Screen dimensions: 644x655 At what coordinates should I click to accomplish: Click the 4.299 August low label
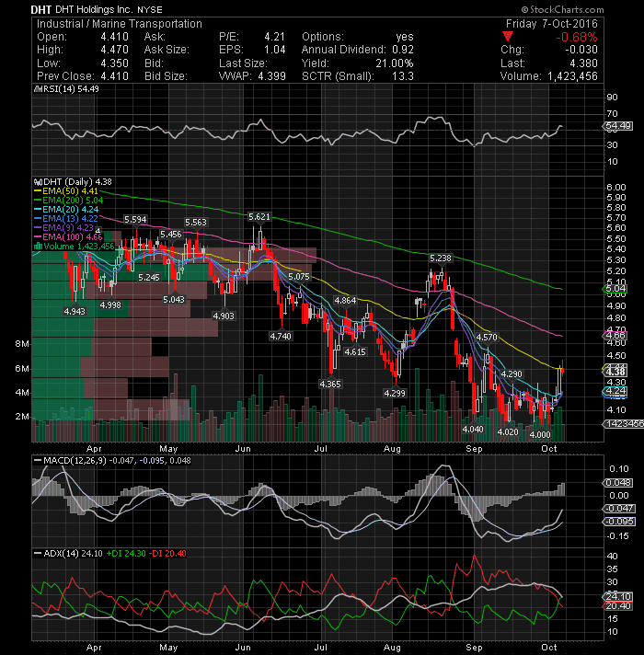click(395, 393)
